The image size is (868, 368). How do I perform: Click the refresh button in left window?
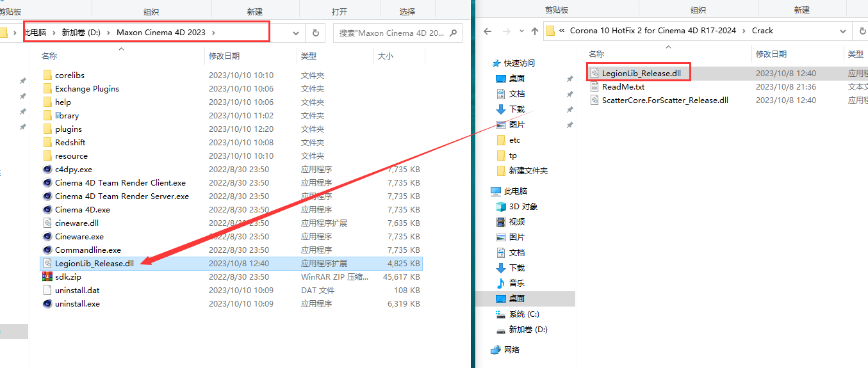point(315,33)
